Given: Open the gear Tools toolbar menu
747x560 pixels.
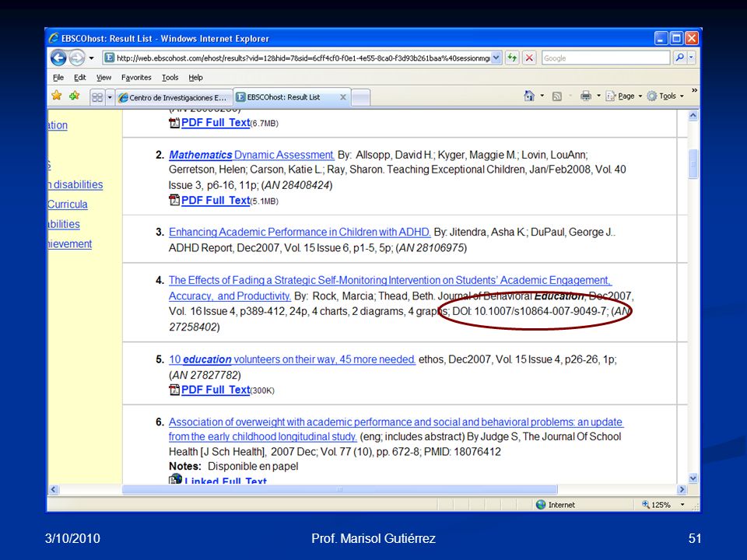Looking at the screenshot, I should tap(665, 96).
